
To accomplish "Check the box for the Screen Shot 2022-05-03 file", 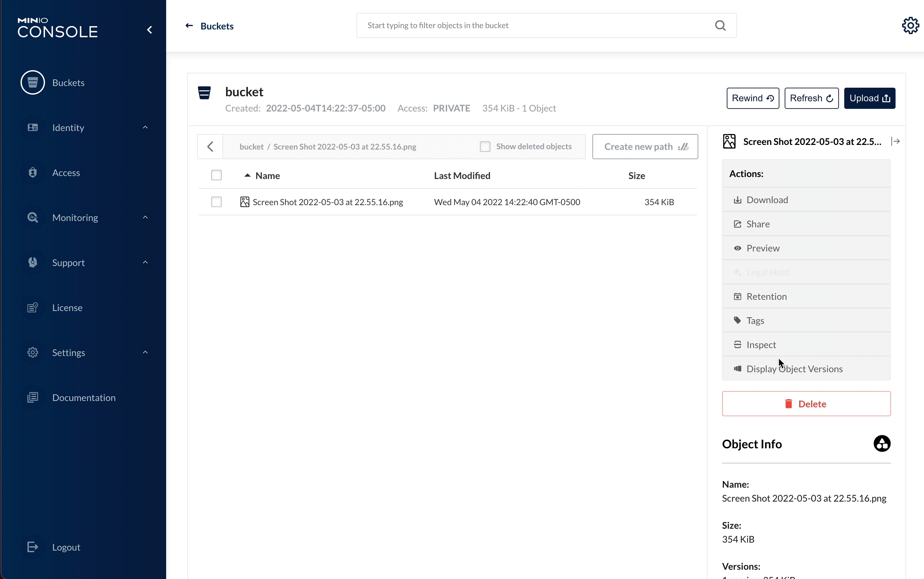I will [x=216, y=202].
